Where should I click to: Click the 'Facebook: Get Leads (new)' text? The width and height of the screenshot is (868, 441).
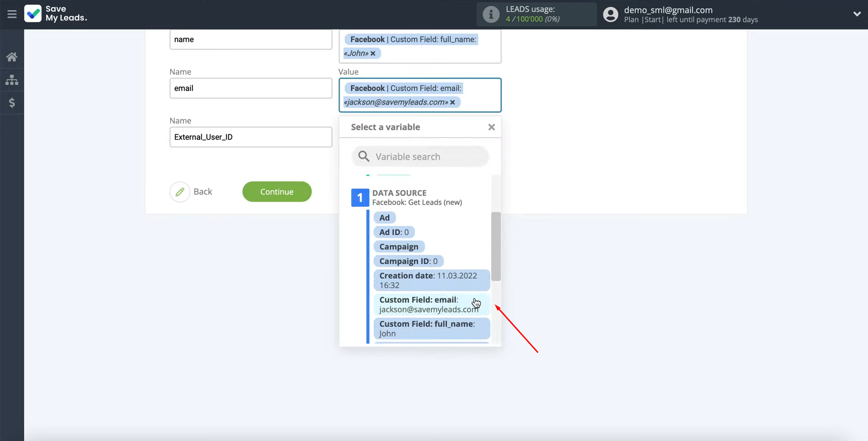click(x=417, y=202)
